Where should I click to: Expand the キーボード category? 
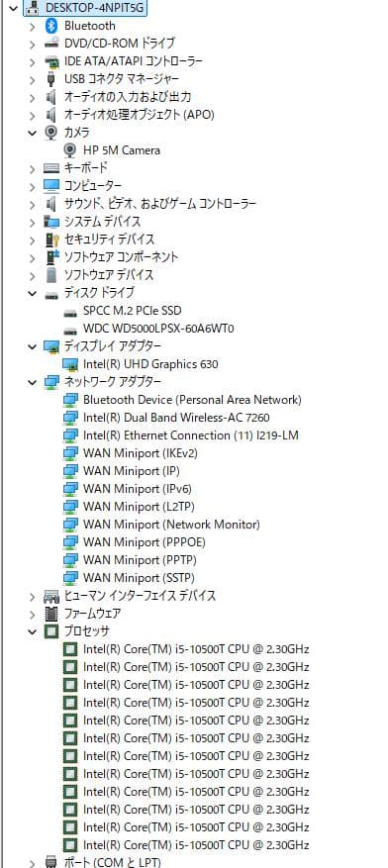33,168
